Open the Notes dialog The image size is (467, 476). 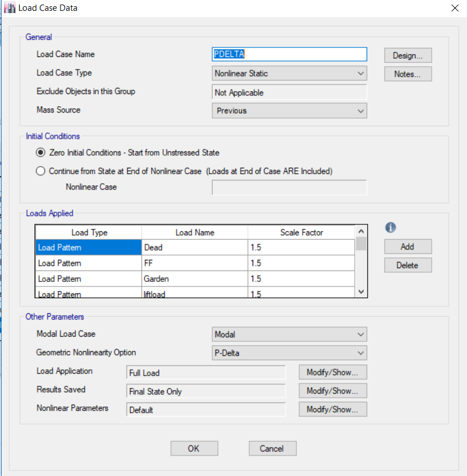[407, 74]
